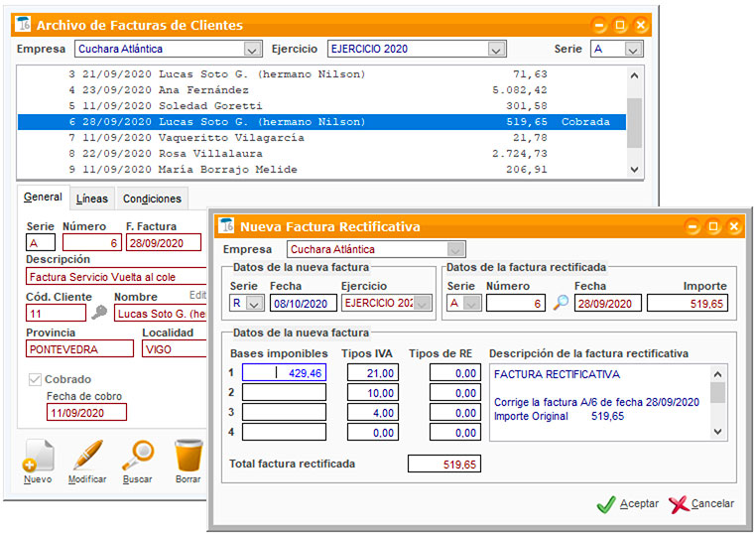Click the Borrar button label
756x534 pixels.
[189, 479]
